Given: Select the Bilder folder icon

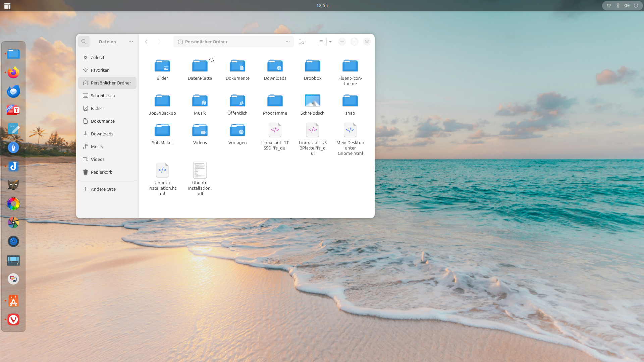Looking at the screenshot, I should tap(162, 66).
